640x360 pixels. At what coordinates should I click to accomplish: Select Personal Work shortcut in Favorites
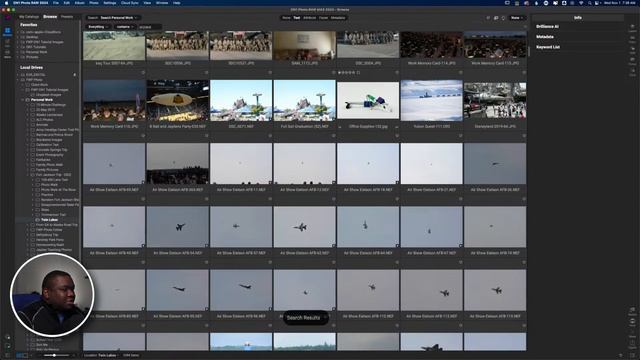coord(36,52)
